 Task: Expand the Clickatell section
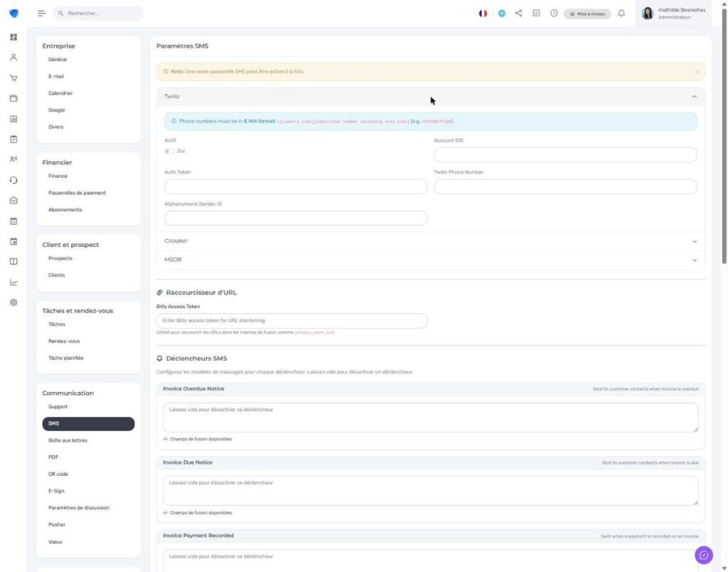(430, 241)
